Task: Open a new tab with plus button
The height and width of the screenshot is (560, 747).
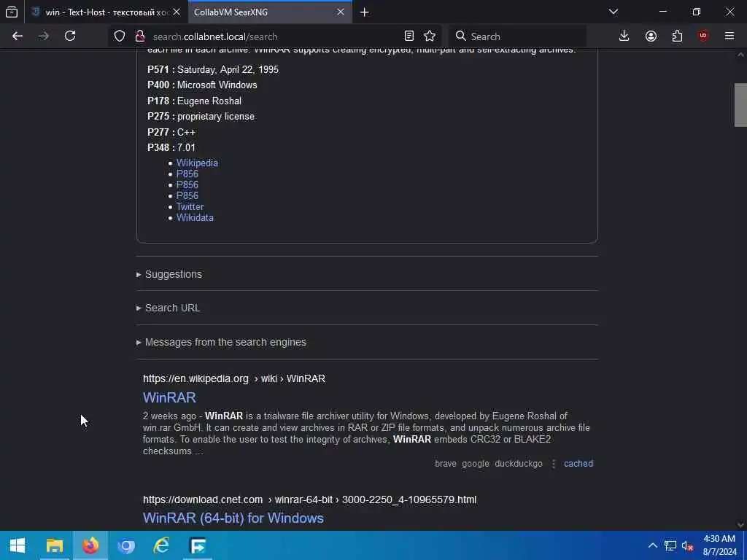Action: (x=365, y=12)
